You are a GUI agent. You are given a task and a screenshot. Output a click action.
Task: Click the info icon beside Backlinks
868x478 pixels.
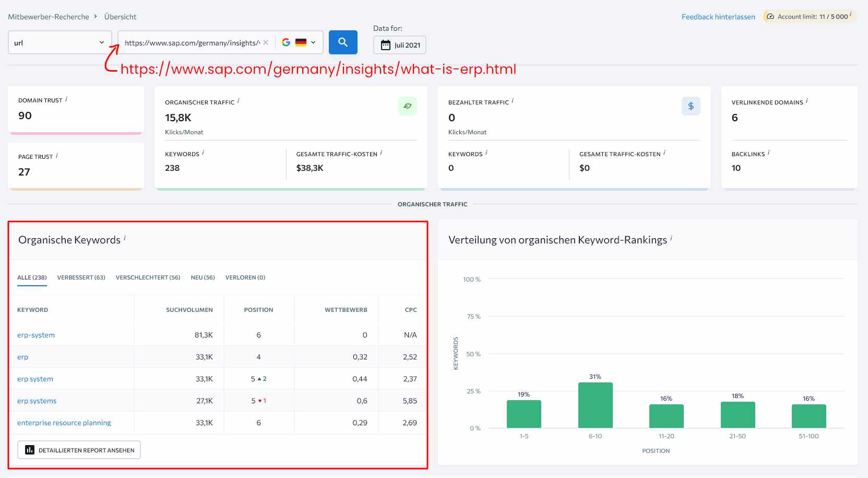pos(769,153)
